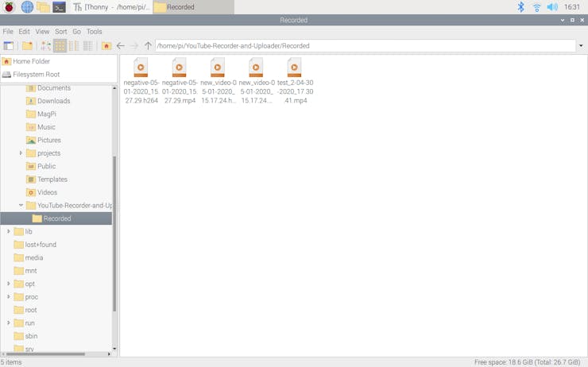The height and width of the screenshot is (367, 588).
Task: Open the View menu
Action: click(42, 32)
